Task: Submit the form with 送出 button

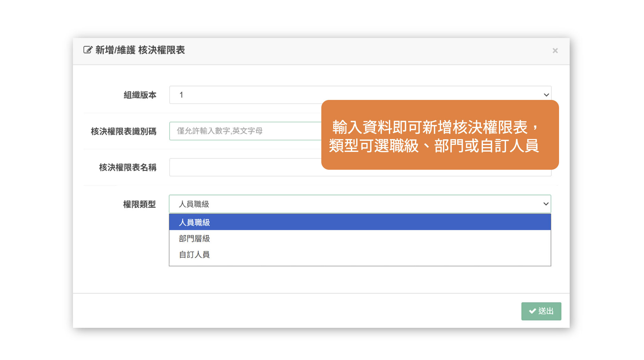Action: pyautogui.click(x=541, y=311)
